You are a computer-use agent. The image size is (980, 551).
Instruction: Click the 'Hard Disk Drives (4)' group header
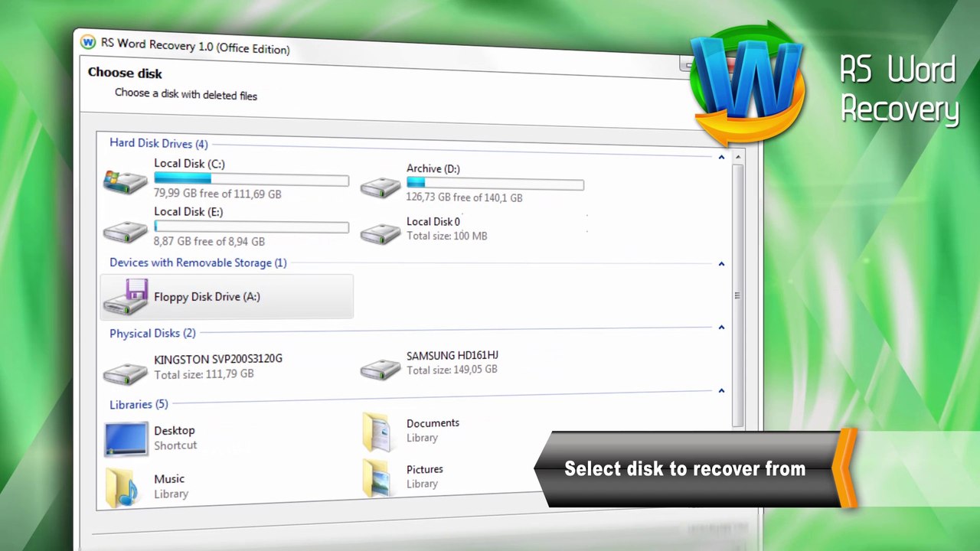tap(158, 143)
